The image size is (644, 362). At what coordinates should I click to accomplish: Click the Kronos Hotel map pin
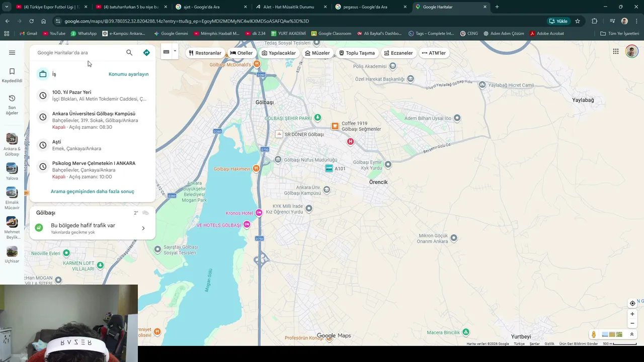coord(259,213)
